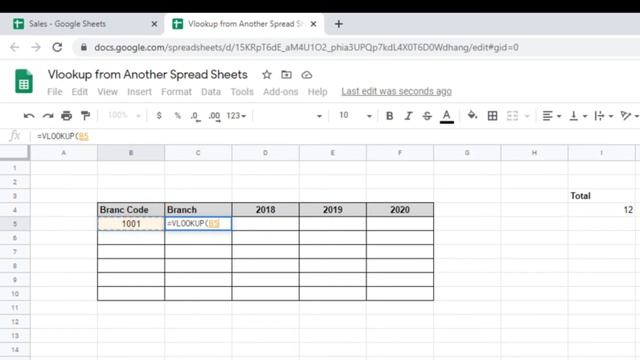
Task: Open the Borders tool
Action: click(x=492, y=116)
